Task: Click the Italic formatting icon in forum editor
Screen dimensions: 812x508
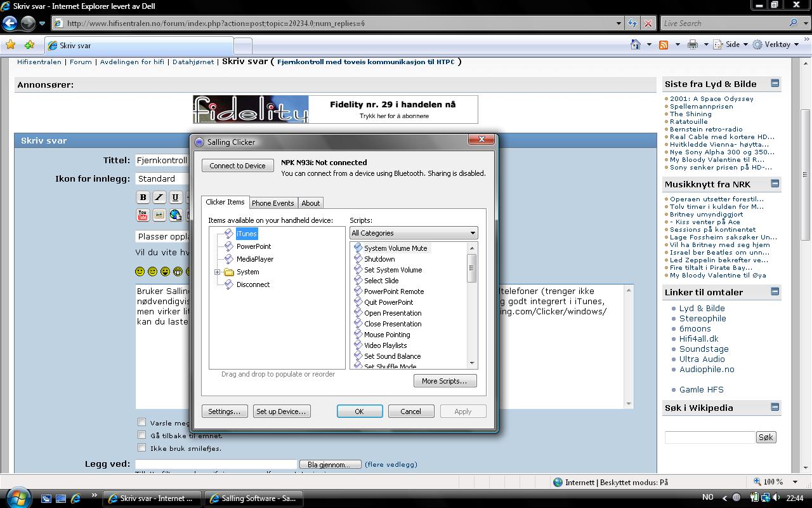Action: point(159,197)
